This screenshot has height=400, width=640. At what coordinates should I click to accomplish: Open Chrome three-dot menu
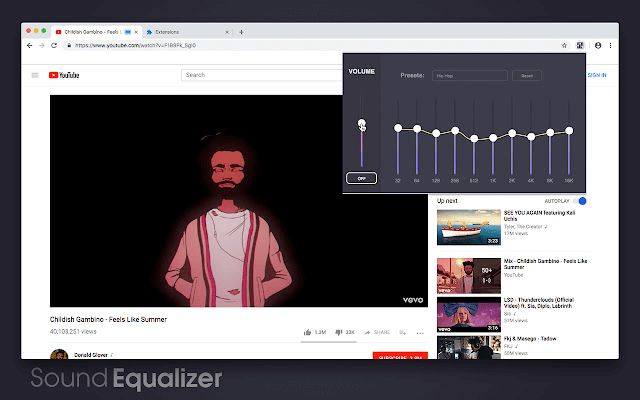pos(611,45)
